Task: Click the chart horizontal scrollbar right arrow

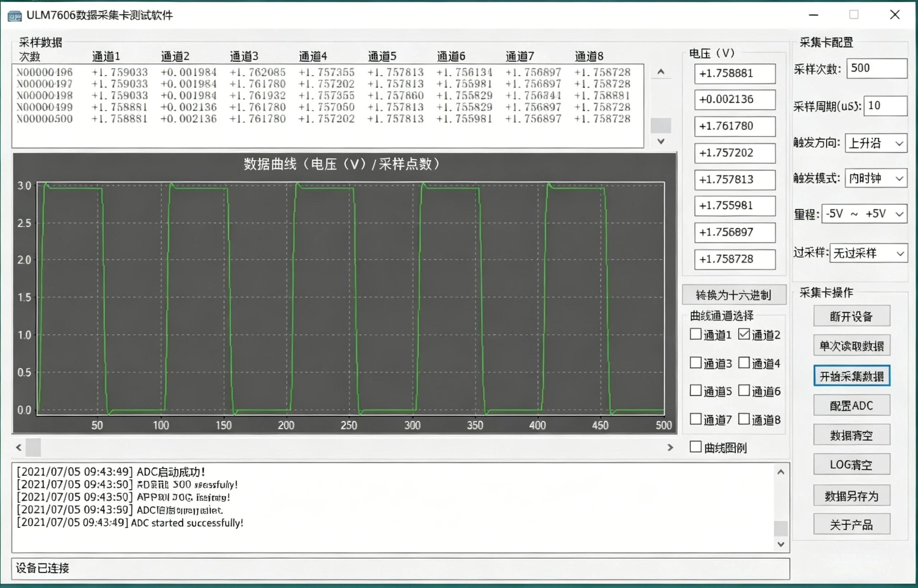Action: click(x=670, y=447)
